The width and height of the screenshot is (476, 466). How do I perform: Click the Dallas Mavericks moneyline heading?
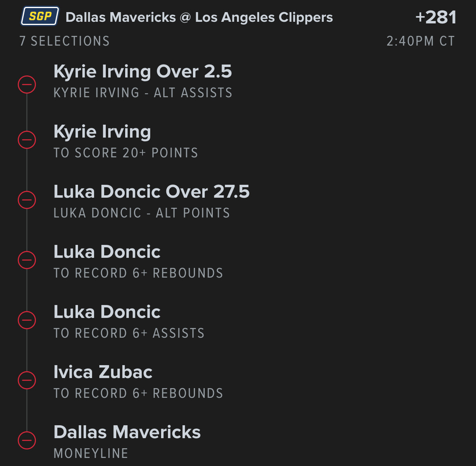pyautogui.click(x=127, y=432)
